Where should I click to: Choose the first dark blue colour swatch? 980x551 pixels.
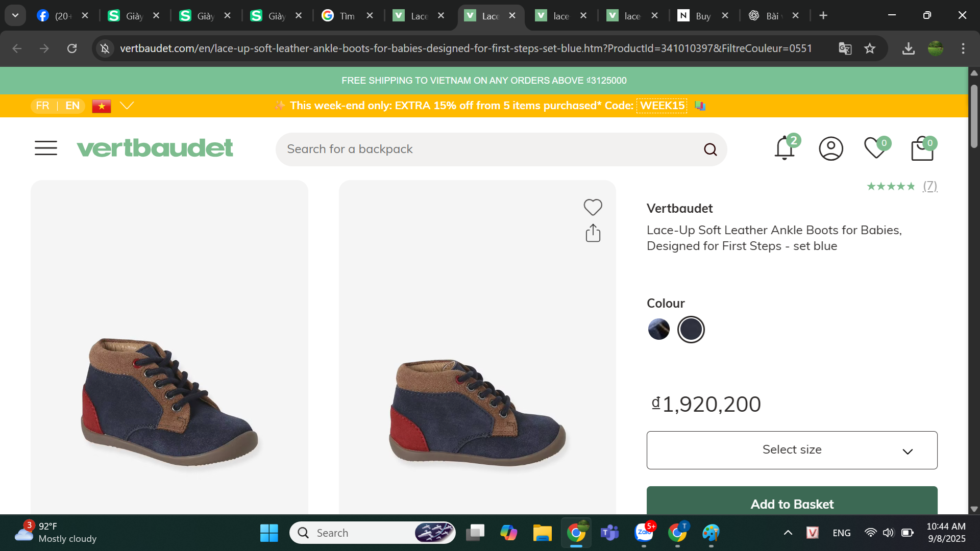pos(658,330)
